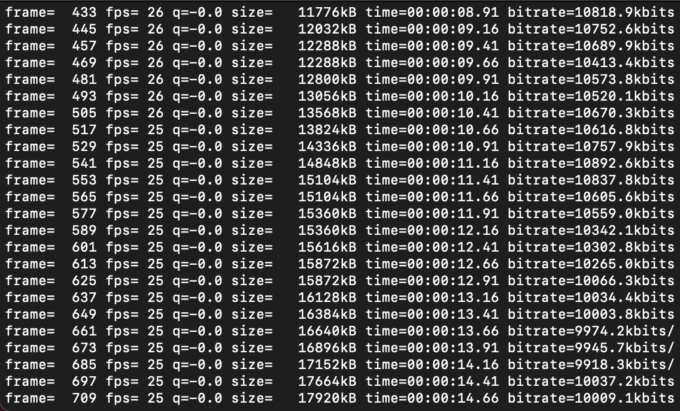Click the time=00:00:10.91 timestamp
Screen dimensions: 680x411
(432, 147)
